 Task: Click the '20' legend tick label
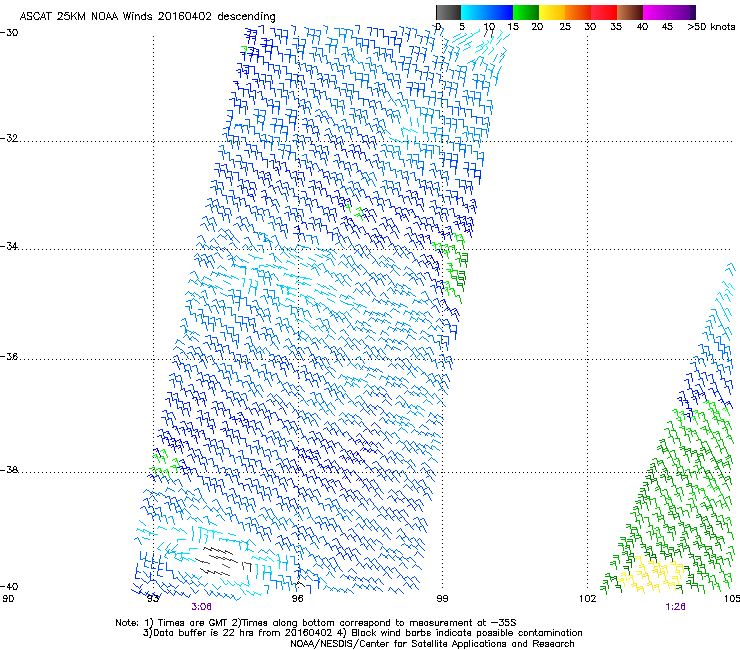(x=537, y=27)
